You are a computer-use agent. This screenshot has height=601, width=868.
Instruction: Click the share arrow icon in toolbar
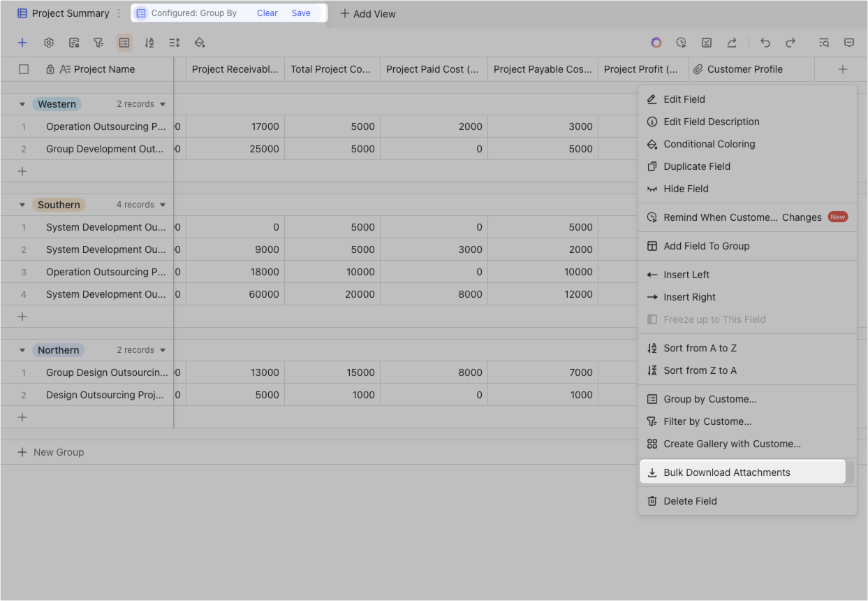pos(732,43)
